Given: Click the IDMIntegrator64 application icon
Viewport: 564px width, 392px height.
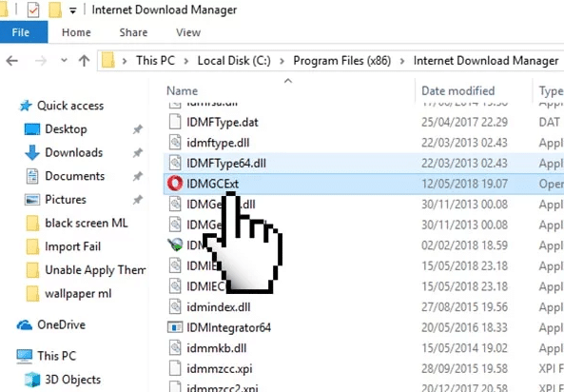Looking at the screenshot, I should point(175,327).
